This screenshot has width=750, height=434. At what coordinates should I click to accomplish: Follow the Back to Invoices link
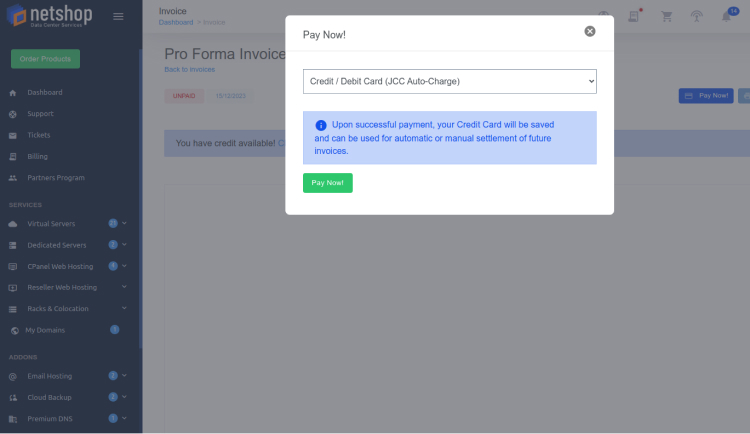(x=189, y=69)
